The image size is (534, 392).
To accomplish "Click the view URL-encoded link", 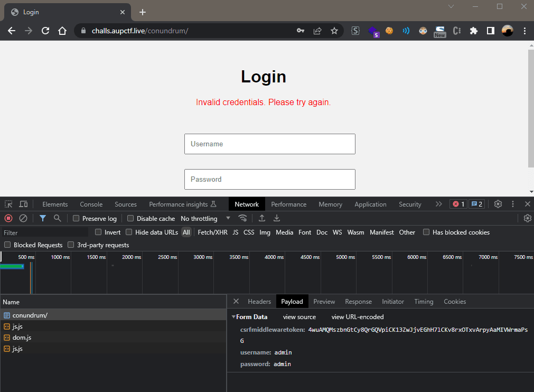I will pos(357,316).
